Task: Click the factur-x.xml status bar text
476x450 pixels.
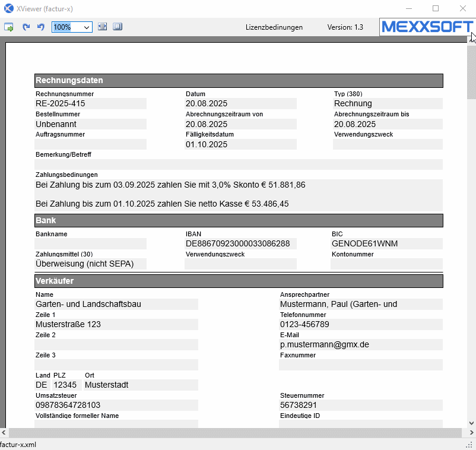Action: click(x=18, y=445)
